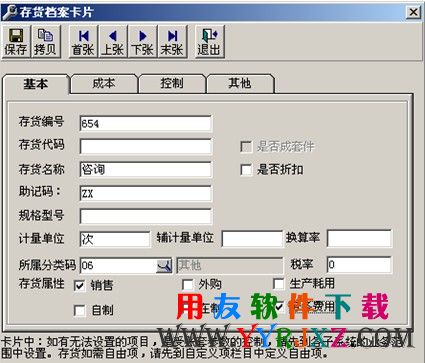Close the 存货档案卡片 window
This screenshot has height=363, width=425.
[x=413, y=12]
